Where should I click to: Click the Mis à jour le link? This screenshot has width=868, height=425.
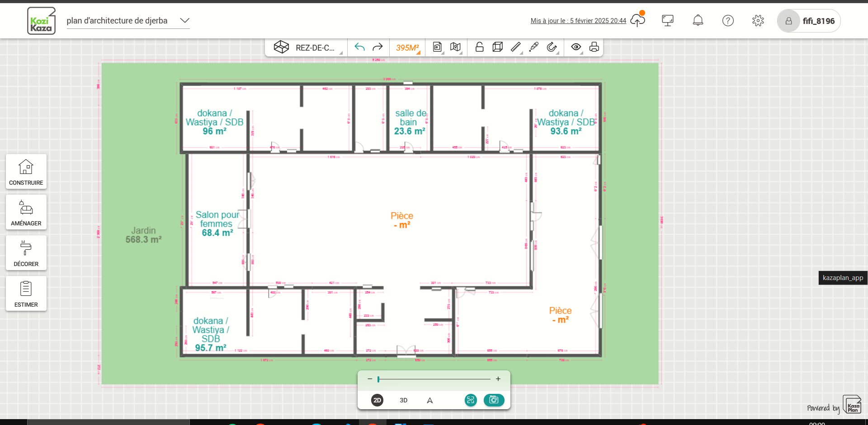click(x=578, y=21)
